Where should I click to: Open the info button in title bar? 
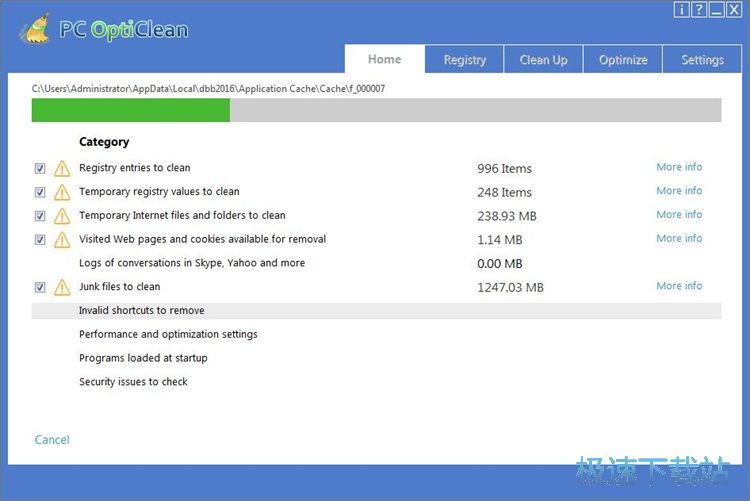(x=682, y=9)
